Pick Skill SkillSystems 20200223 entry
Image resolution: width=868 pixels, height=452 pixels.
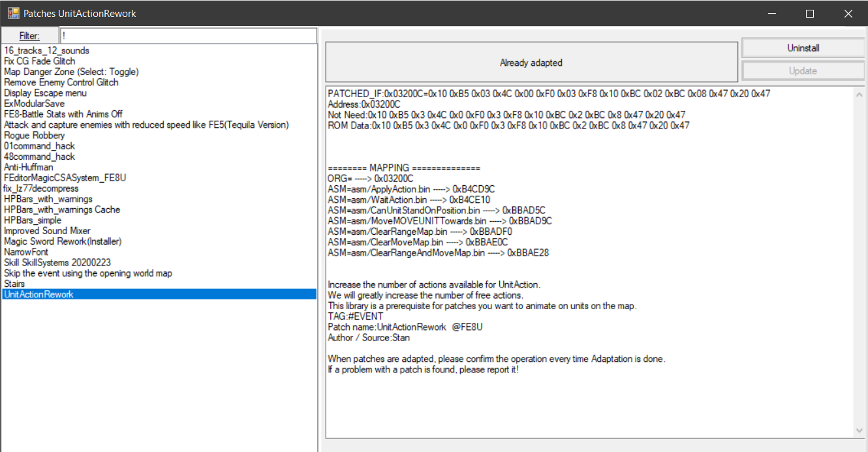click(56, 262)
